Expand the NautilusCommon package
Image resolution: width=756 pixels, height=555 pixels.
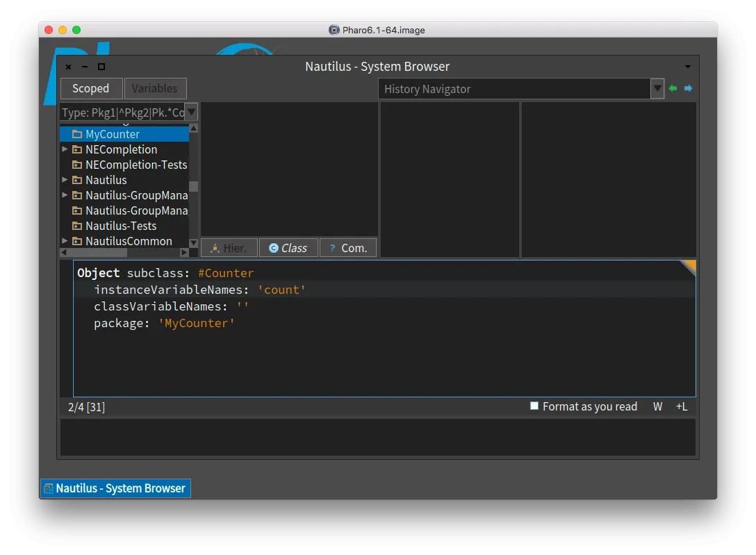65,240
